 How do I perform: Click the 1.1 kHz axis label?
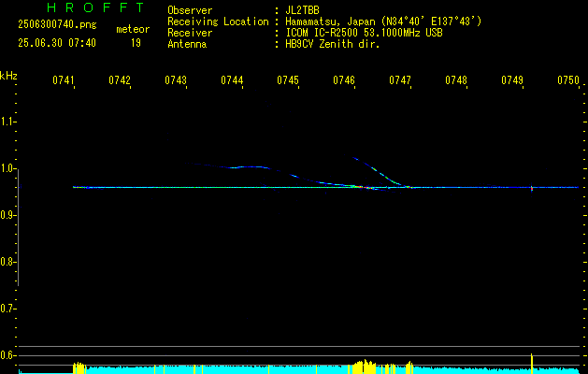[7, 122]
